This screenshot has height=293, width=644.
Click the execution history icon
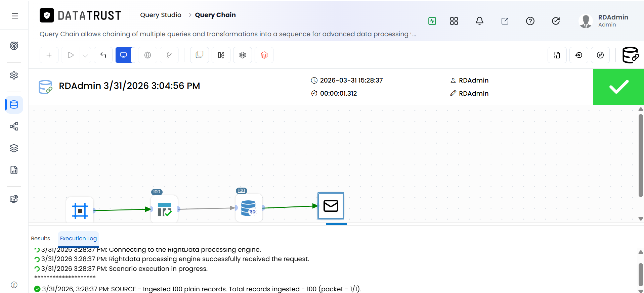pos(578,55)
